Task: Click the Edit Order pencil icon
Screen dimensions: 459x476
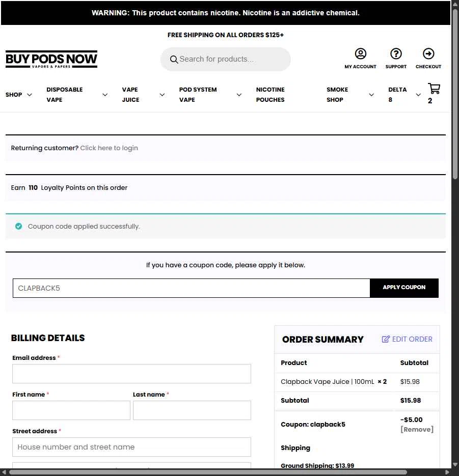Action: 386,339
